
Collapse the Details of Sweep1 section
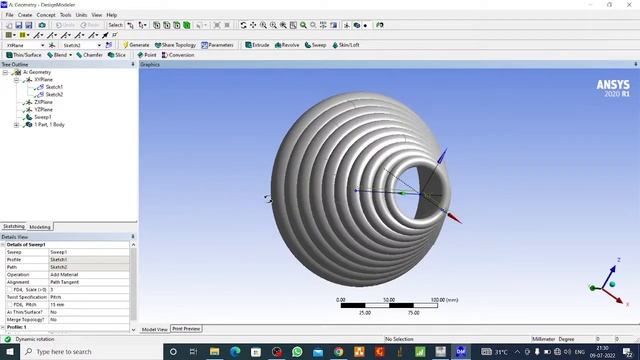tap(3, 244)
